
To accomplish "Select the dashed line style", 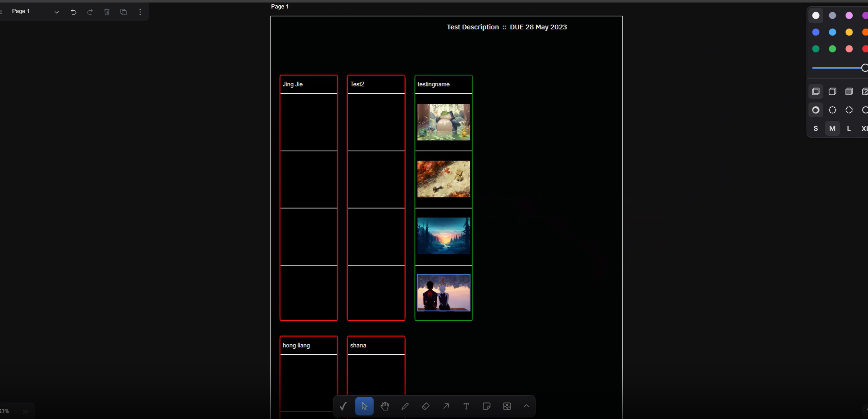I will 832,110.
